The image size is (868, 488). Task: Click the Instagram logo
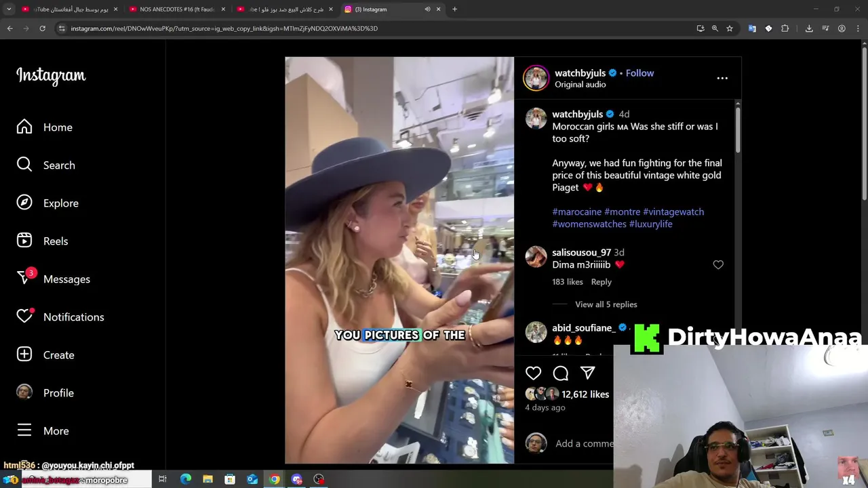(51, 75)
